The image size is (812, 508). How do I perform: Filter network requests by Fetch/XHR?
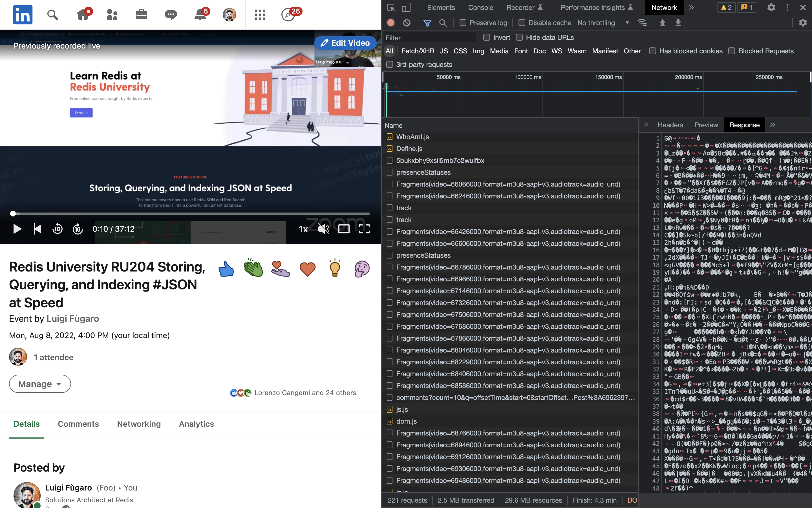(x=418, y=51)
